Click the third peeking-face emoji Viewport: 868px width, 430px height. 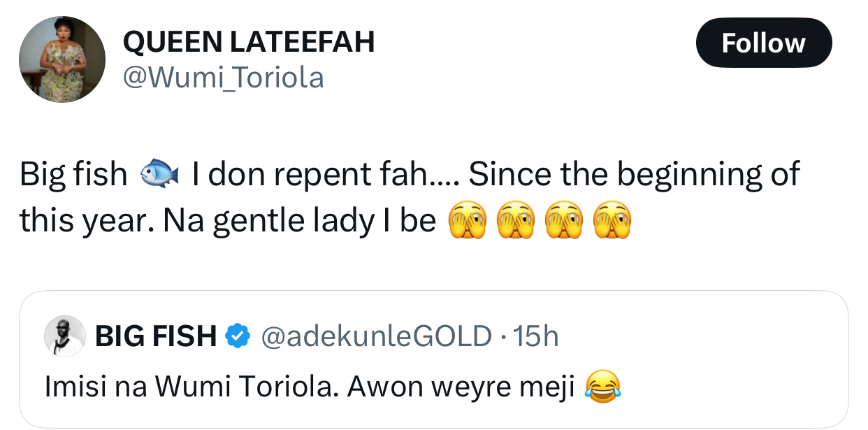coord(563,222)
